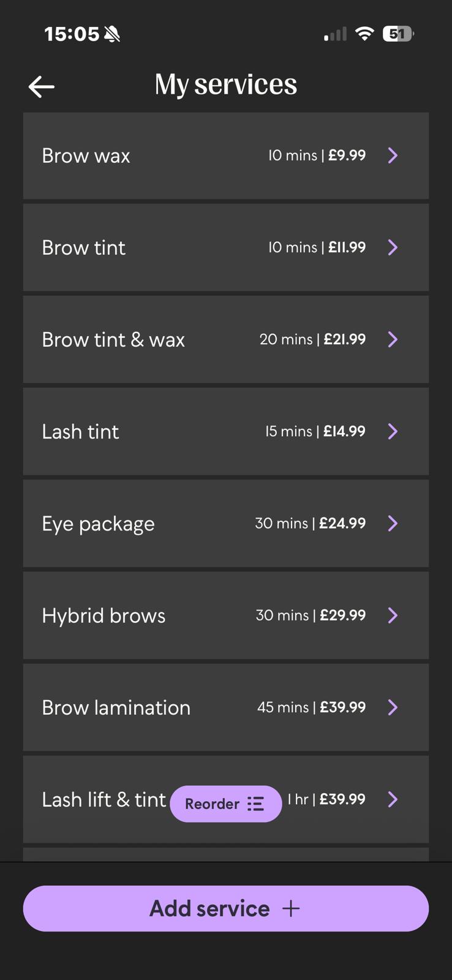Expand Eye package with its chevron

393,523
